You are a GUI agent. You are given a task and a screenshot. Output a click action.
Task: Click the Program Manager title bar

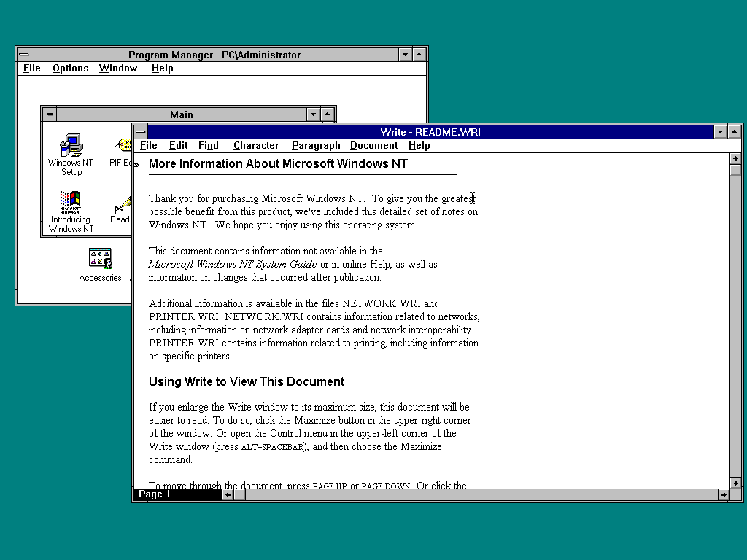click(x=214, y=54)
